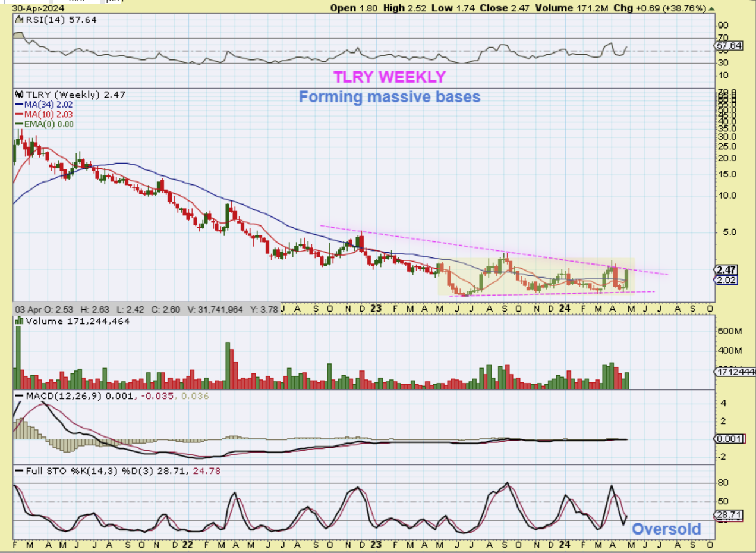The width and height of the screenshot is (756, 553).
Task: Click the 57.64 RSI value tag on right axis
Action: 729,45
